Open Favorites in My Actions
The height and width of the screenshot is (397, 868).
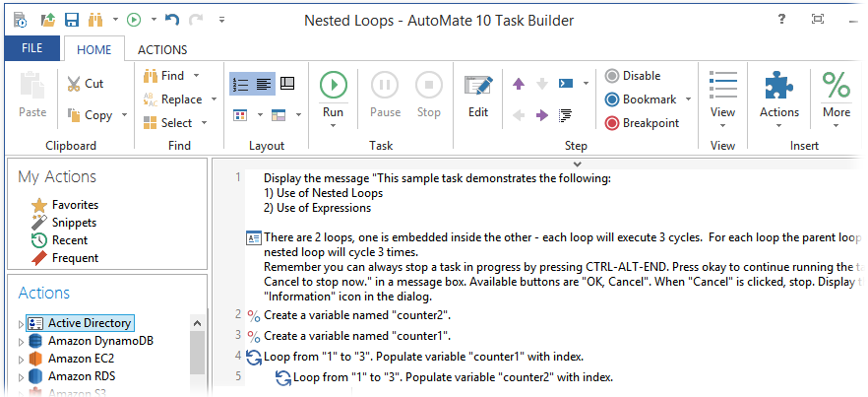point(64,205)
